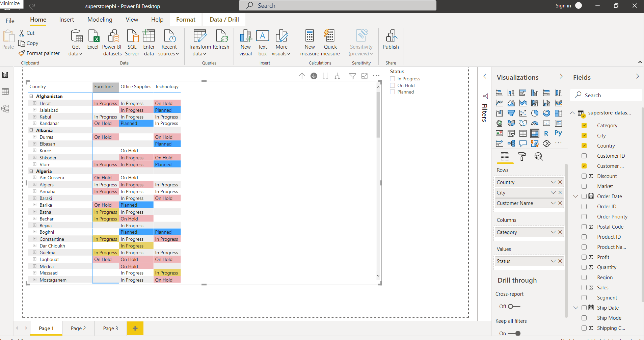Open the File menu
This screenshot has width=644, height=340.
[x=10, y=21]
